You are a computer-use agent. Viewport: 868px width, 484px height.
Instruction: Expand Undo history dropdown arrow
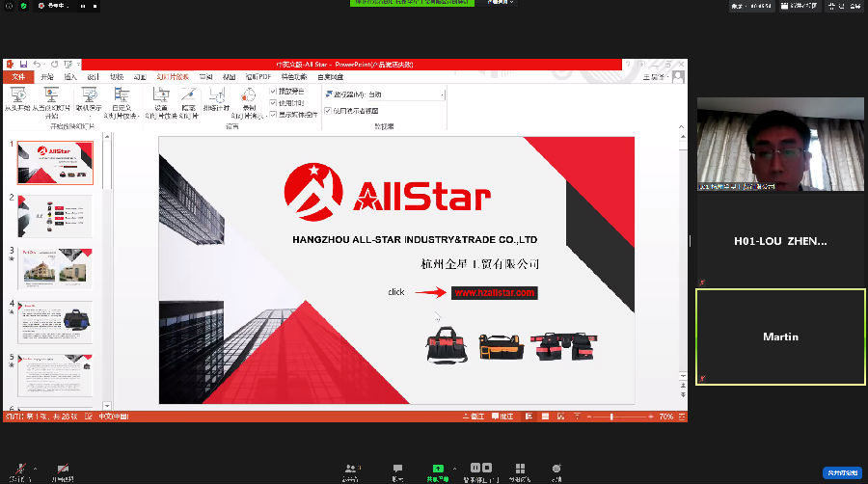[x=44, y=65]
